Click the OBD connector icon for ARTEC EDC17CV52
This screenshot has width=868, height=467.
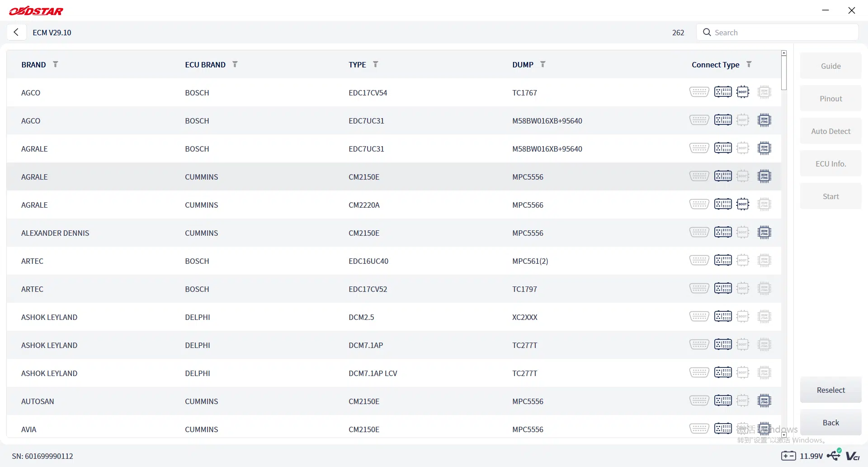pos(699,289)
